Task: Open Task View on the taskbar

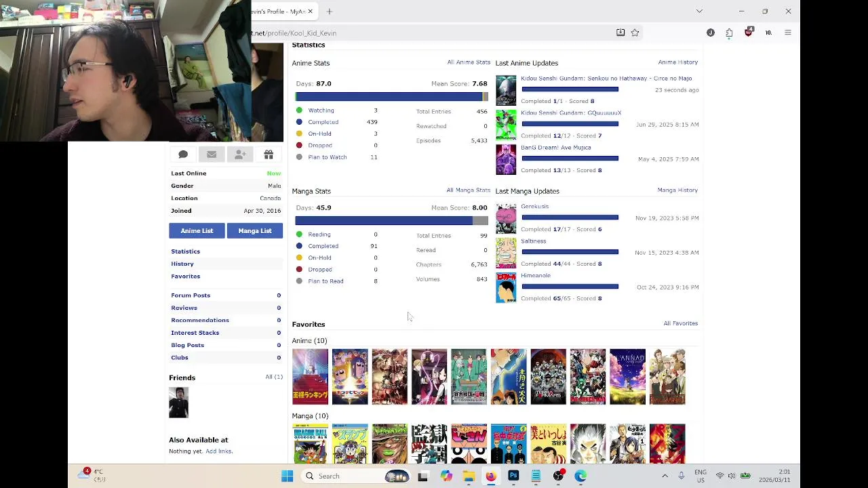Action: tap(423, 476)
